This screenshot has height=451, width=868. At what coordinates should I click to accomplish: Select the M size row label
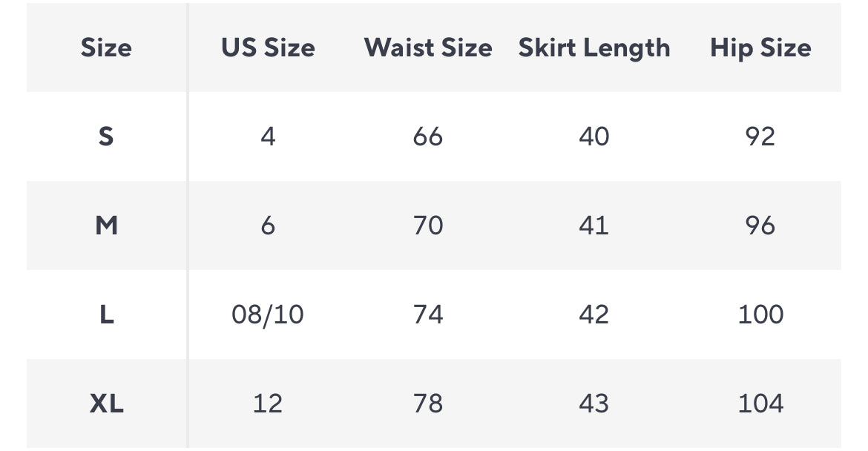point(106,225)
